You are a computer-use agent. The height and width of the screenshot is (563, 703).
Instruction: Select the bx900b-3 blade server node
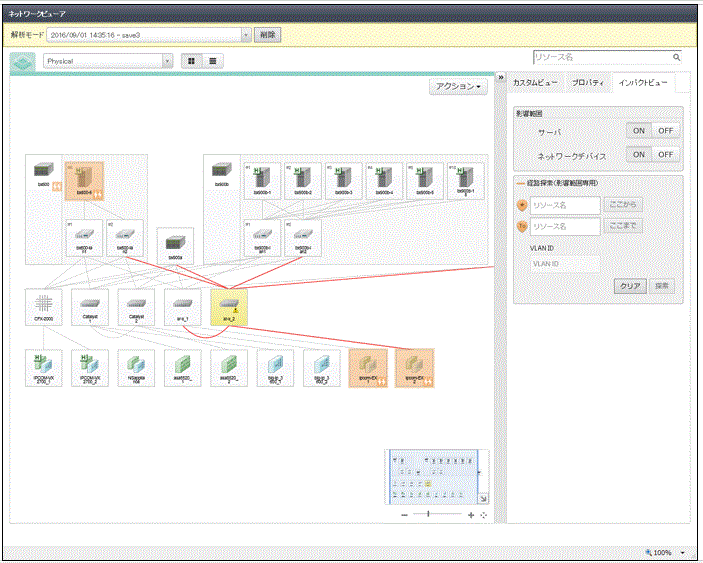coord(343,181)
